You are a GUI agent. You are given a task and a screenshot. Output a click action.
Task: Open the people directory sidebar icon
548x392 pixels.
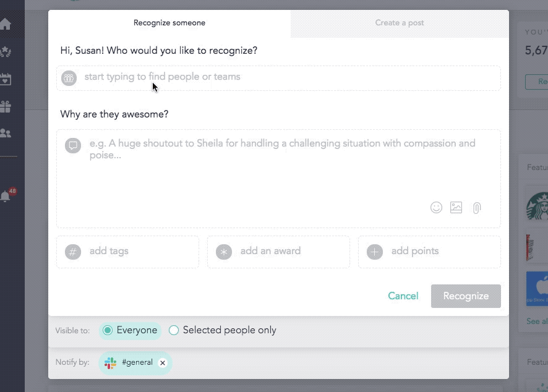(x=5, y=133)
